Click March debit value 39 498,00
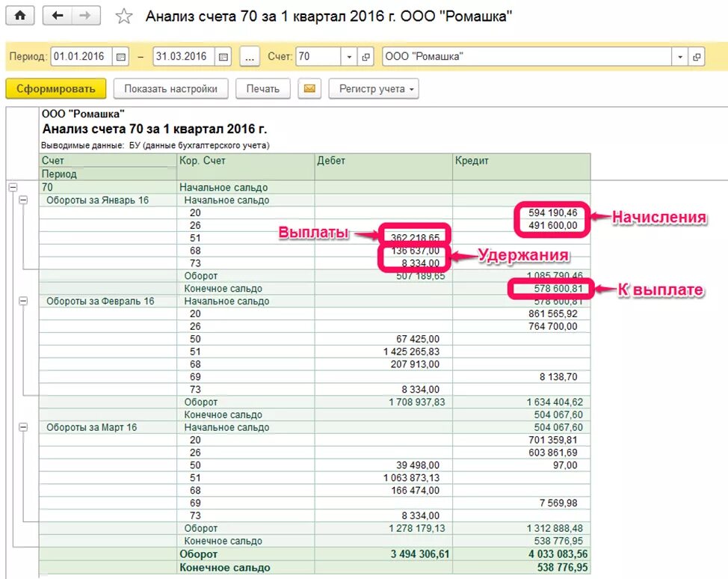This screenshot has height=579, width=728. click(x=417, y=465)
